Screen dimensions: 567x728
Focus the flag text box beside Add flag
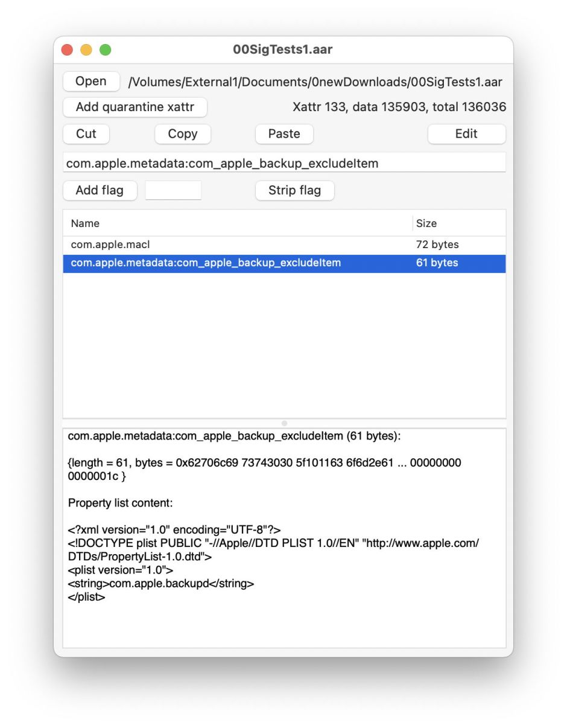tap(173, 190)
